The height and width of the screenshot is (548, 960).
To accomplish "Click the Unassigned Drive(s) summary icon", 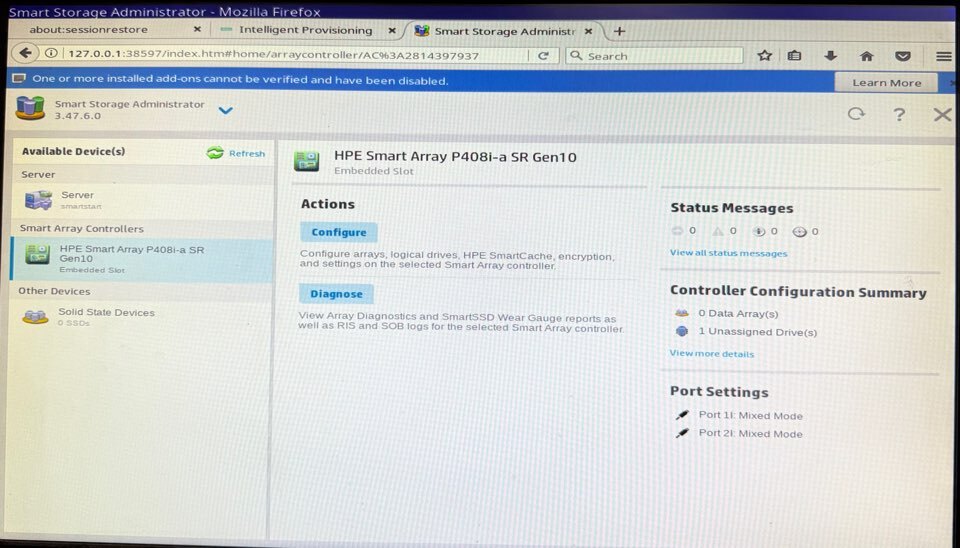I will 682,331.
